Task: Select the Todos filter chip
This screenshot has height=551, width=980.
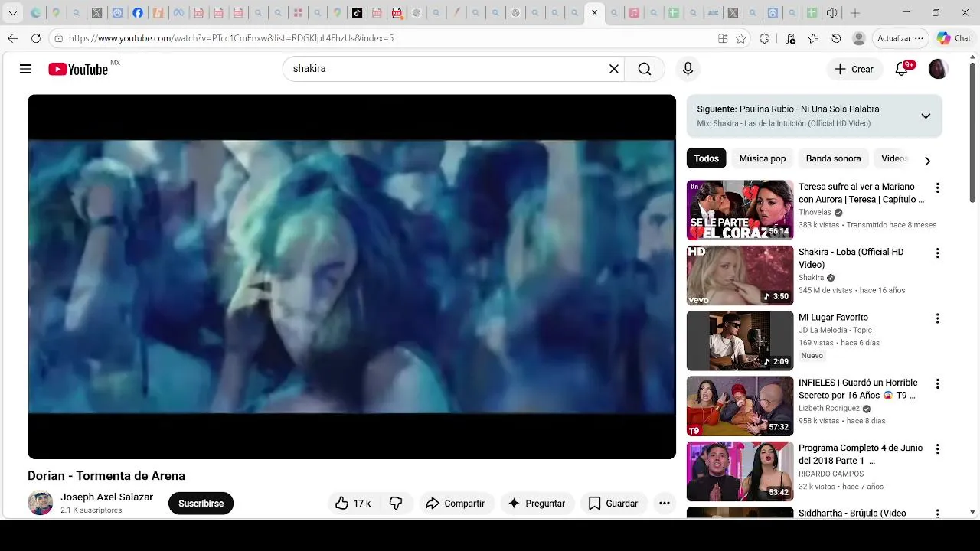Action: [706, 158]
